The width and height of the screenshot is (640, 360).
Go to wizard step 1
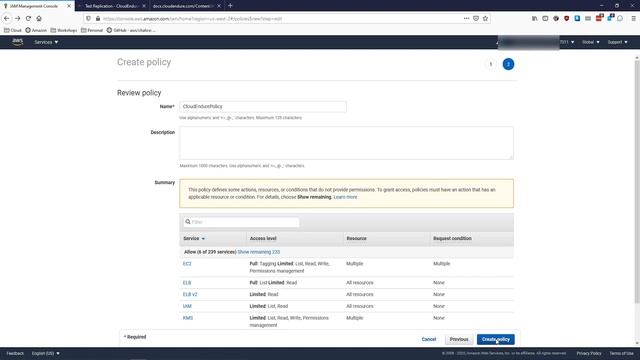(x=491, y=64)
